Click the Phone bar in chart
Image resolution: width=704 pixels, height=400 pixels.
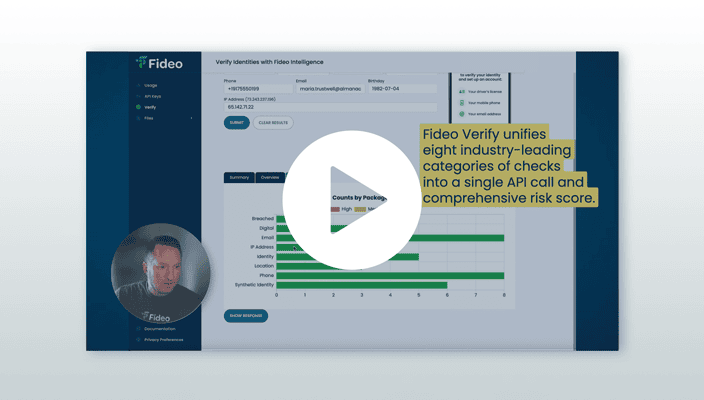point(390,276)
